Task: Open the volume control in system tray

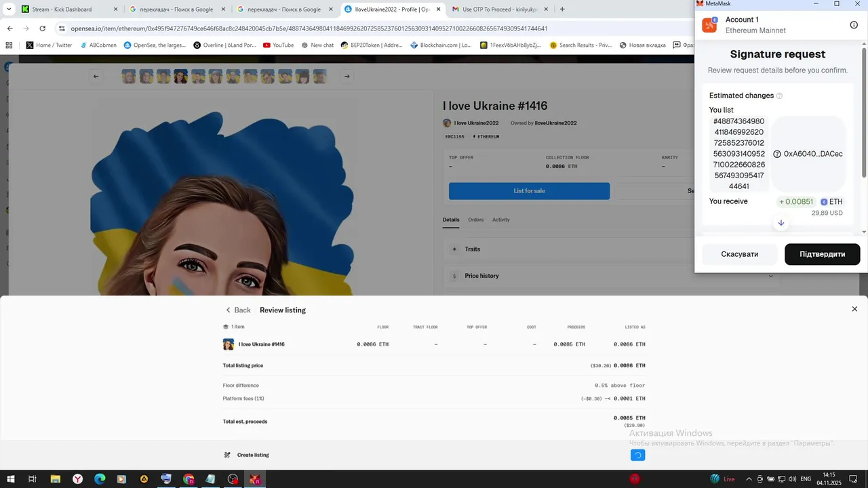Action: 793,479
